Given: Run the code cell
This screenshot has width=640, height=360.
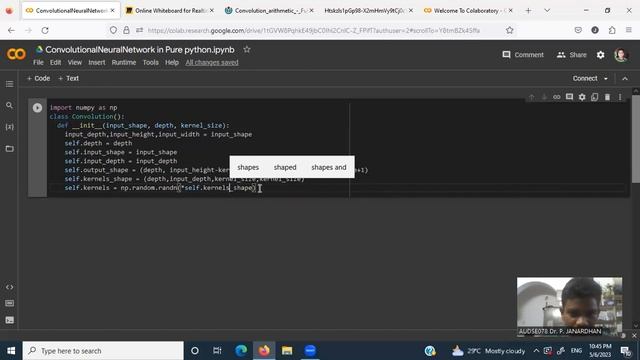Looking at the screenshot, I should coord(37,108).
